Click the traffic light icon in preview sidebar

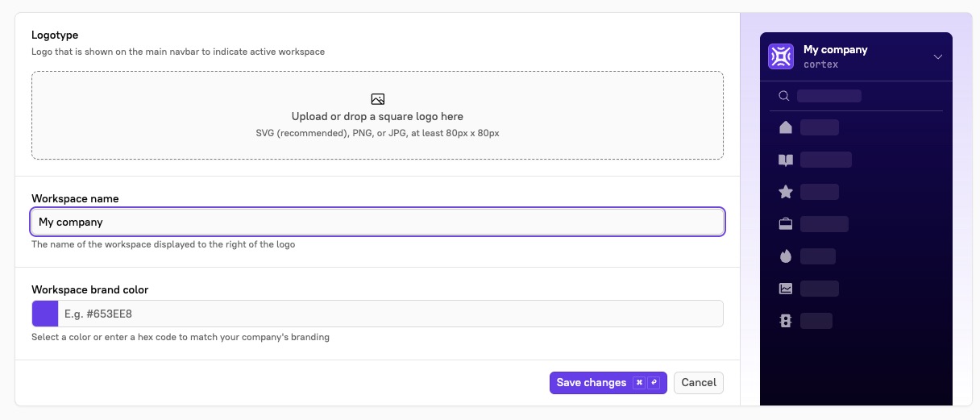coord(786,321)
